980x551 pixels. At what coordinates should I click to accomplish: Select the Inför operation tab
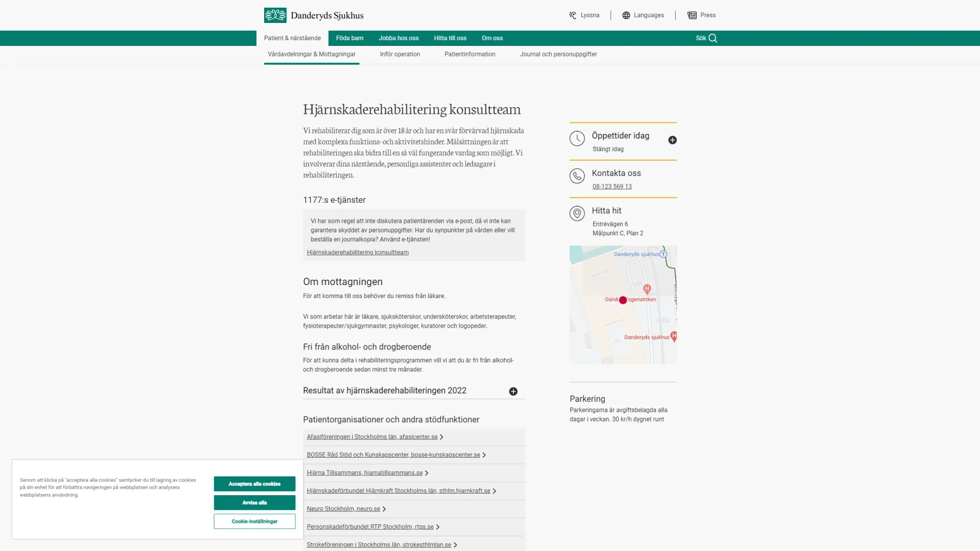(400, 55)
